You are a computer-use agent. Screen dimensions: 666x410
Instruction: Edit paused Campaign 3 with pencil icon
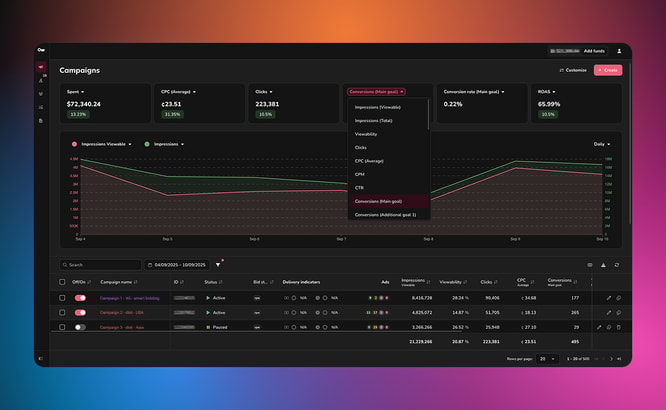[x=599, y=327]
